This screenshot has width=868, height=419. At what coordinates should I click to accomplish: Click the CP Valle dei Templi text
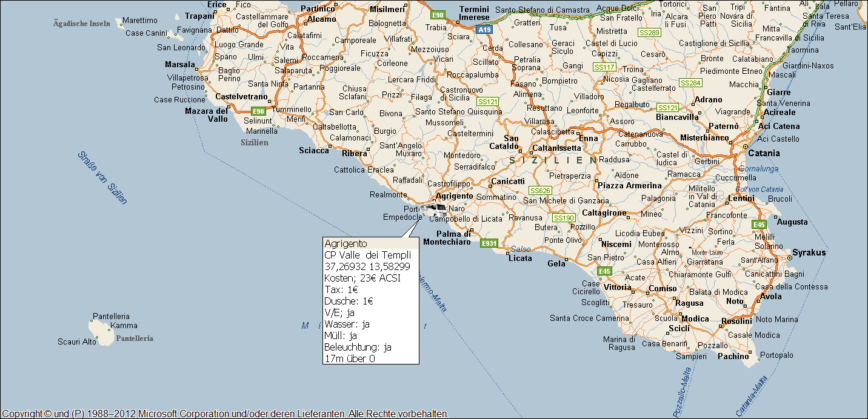(x=367, y=255)
